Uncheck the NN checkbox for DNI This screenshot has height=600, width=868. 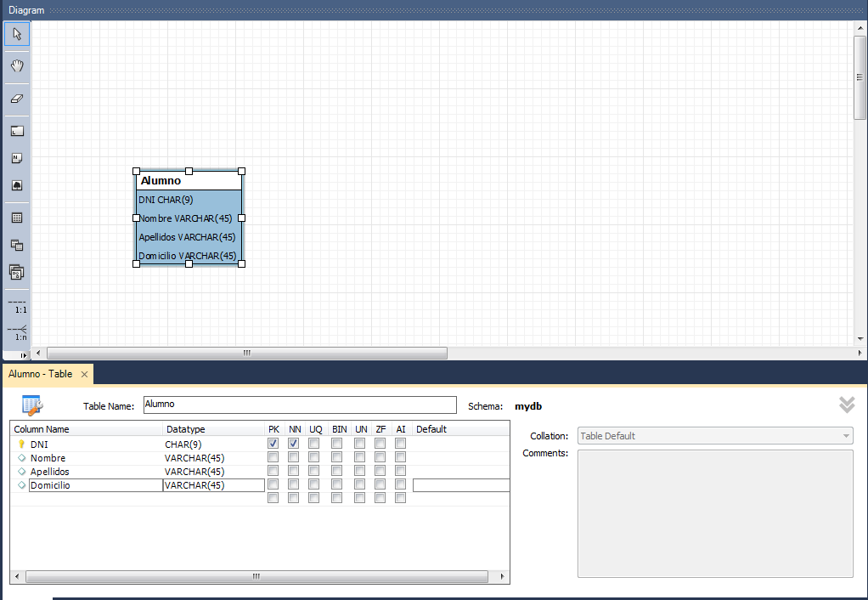(x=293, y=443)
